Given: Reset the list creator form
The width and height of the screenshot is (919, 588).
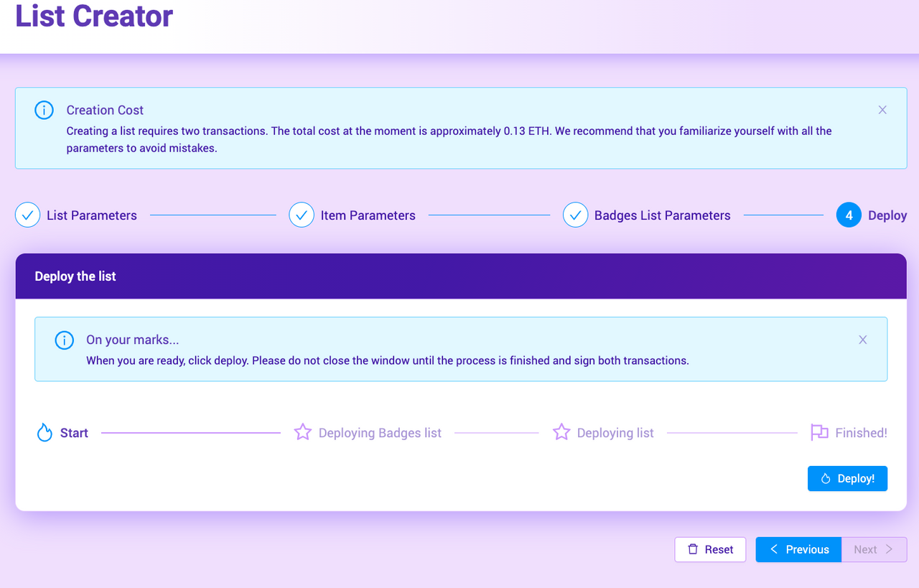Looking at the screenshot, I should 710,549.
